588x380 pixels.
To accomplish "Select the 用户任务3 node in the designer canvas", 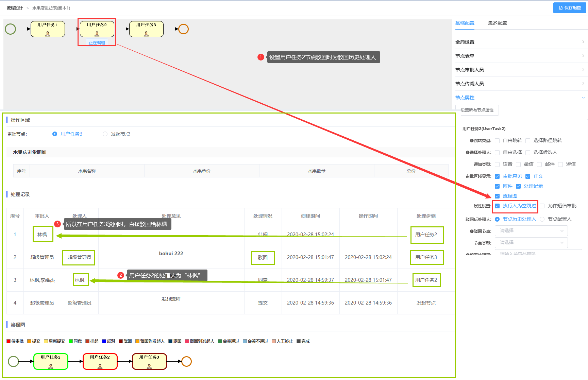I will point(146,29).
